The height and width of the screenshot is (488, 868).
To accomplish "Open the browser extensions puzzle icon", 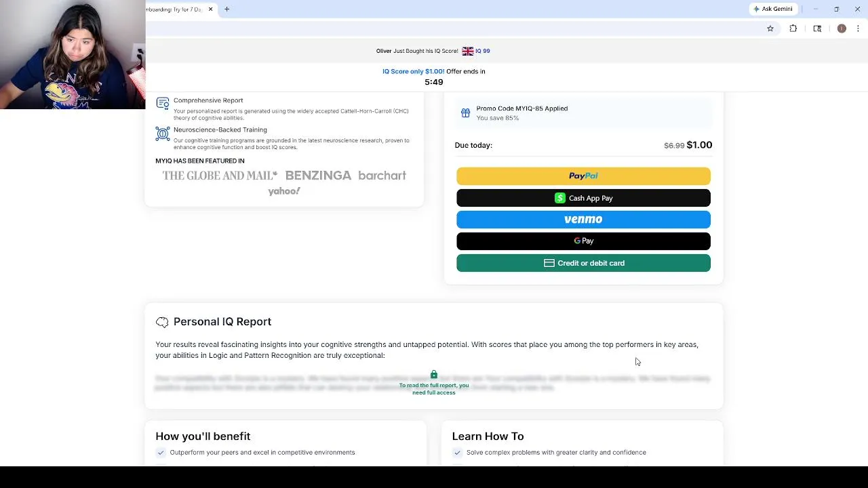I will (793, 28).
